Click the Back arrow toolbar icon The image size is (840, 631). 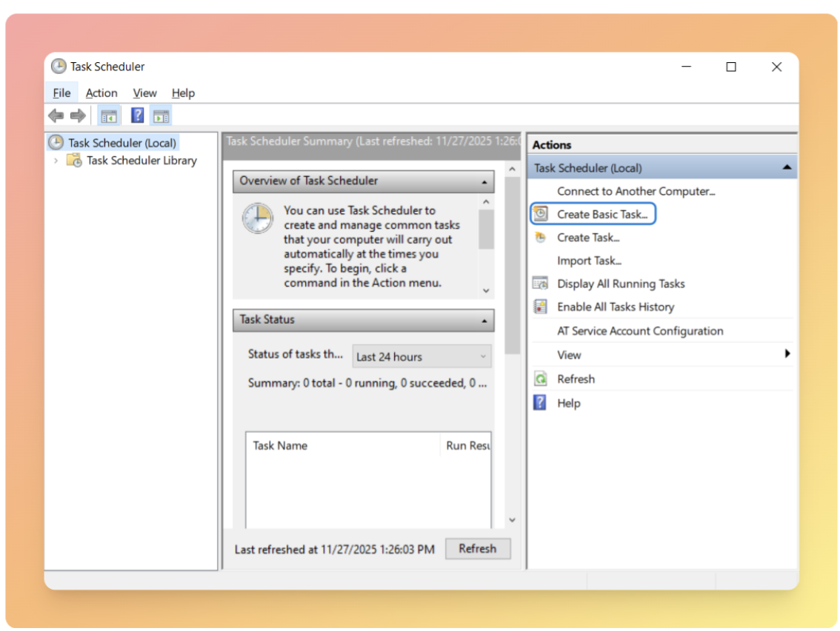(x=56, y=116)
